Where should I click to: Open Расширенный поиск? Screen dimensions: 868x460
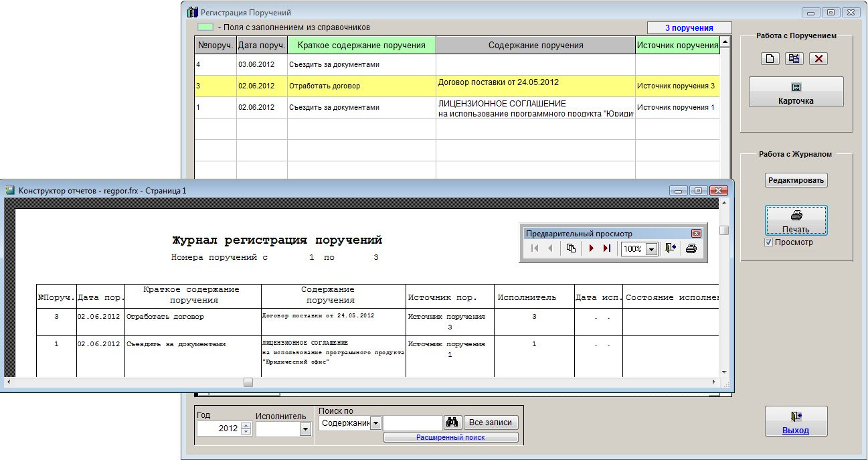point(450,437)
